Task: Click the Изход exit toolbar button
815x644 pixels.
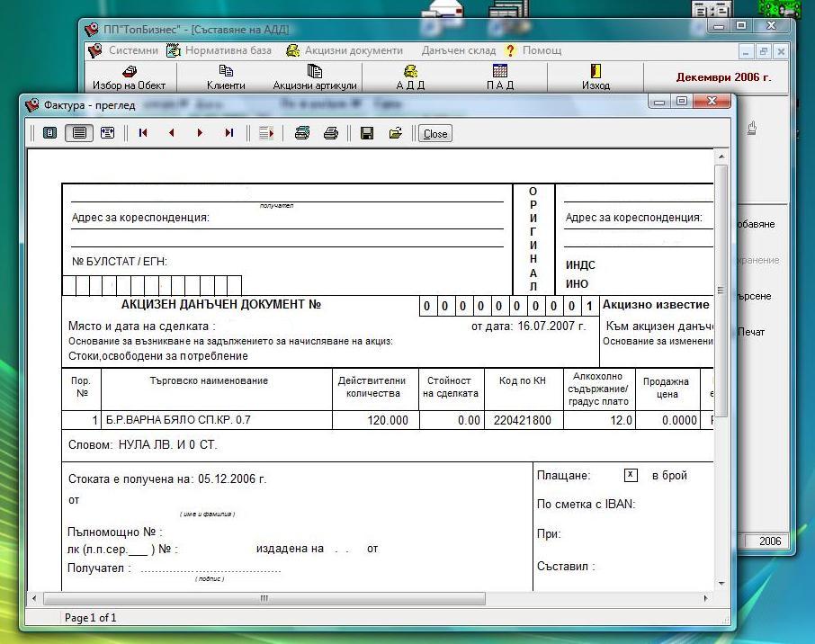Action: pyautogui.click(x=596, y=77)
